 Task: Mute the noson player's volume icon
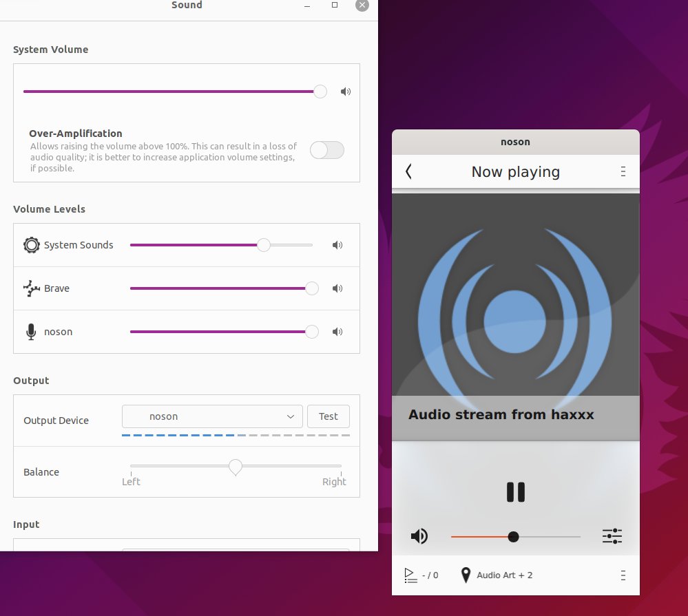[x=419, y=536]
